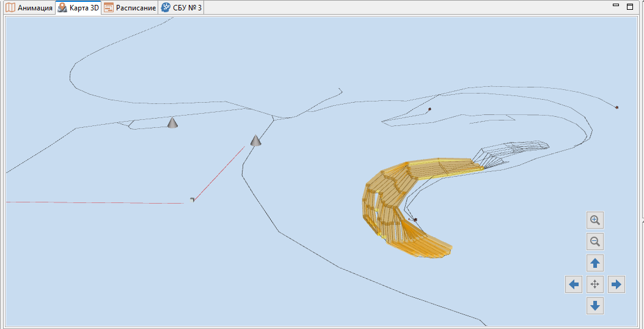Screen dimensions: 644x329
Task: Click the СБУ № 3 tab icon
Action: pos(166,8)
